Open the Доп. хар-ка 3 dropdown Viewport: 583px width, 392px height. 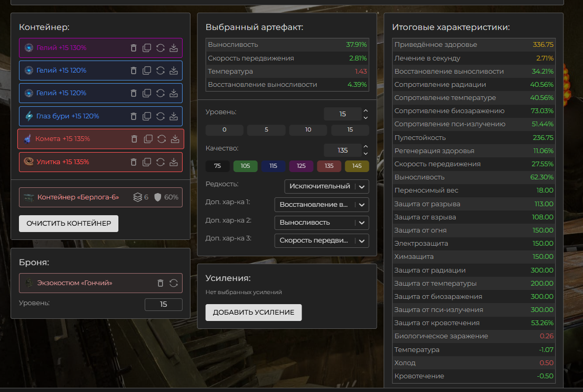coord(321,240)
